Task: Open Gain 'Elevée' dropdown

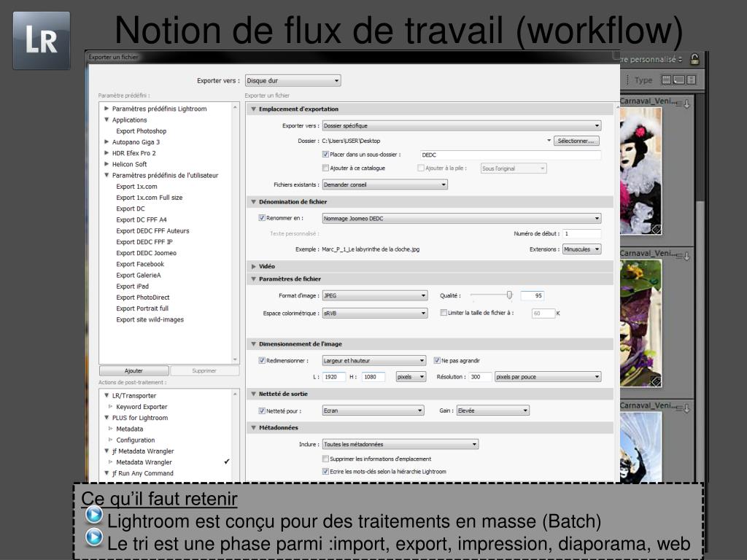Action: point(493,411)
